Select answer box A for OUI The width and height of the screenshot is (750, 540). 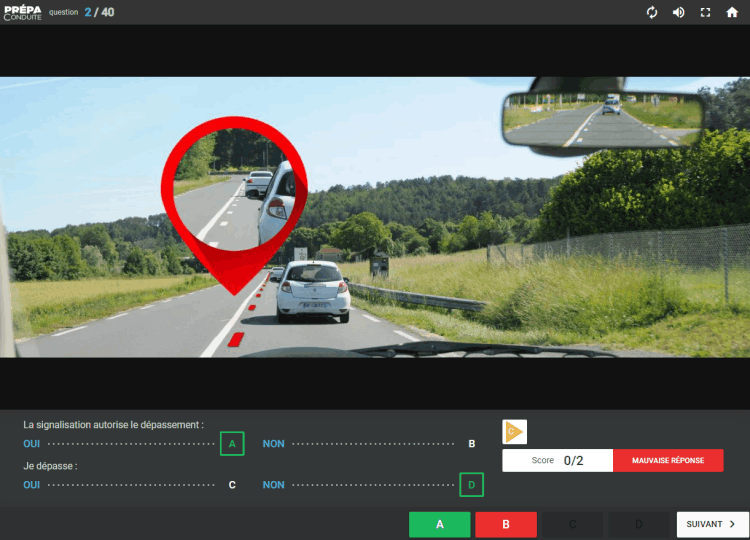pyautogui.click(x=232, y=443)
